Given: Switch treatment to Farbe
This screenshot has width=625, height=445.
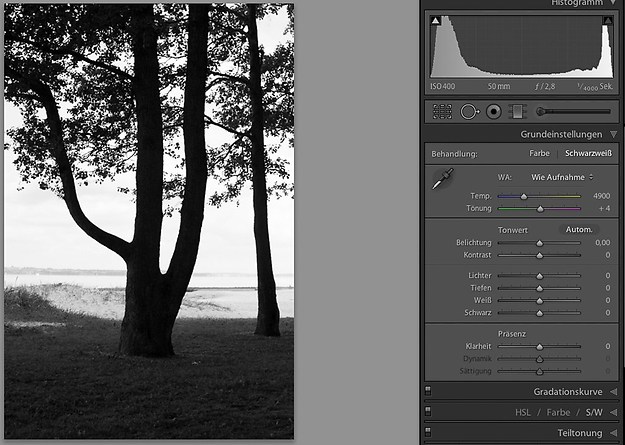Looking at the screenshot, I should pos(539,154).
